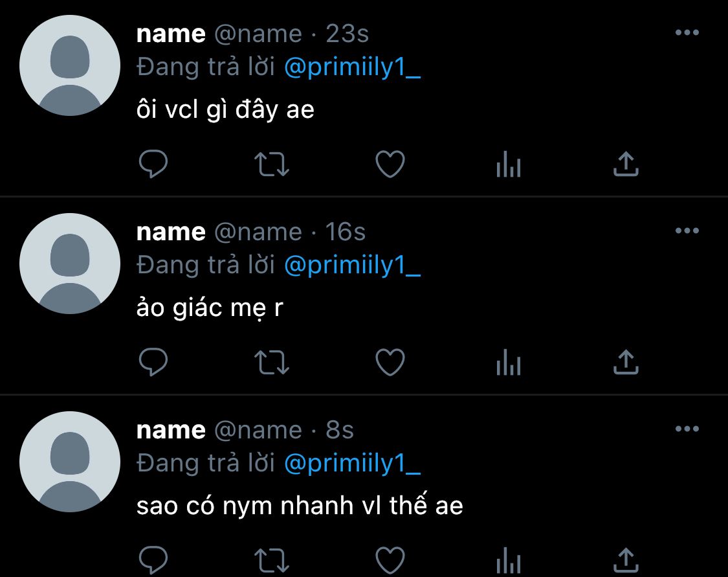Retweet the "ôi vcl gì đây ae" tweet
728x577 pixels.
click(272, 164)
